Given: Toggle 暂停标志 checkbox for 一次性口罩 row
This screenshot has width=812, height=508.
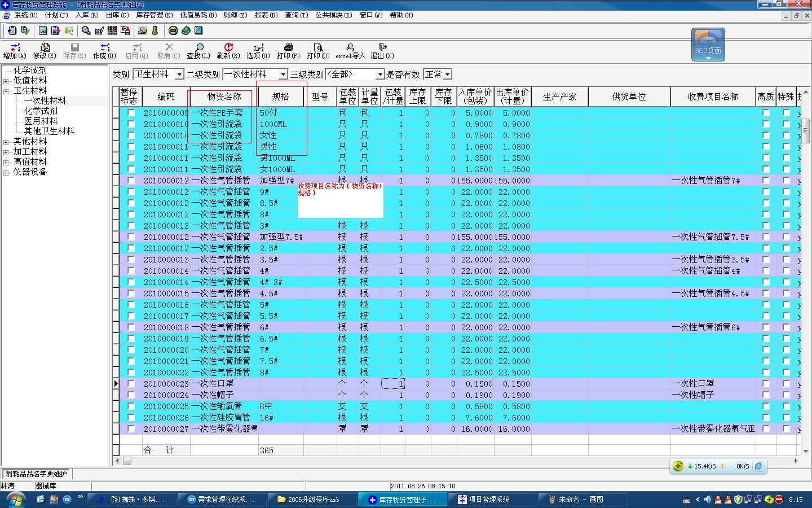Looking at the screenshot, I should tap(131, 384).
